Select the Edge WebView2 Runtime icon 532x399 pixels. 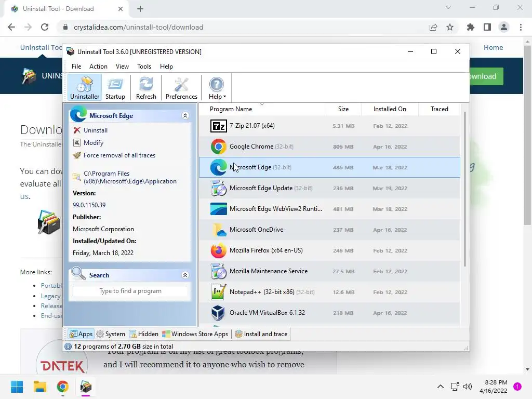click(218, 209)
